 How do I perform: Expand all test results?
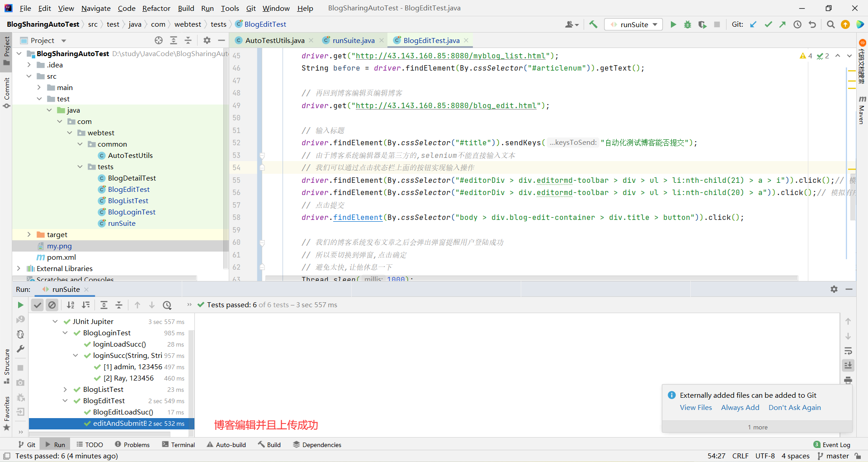(104, 305)
